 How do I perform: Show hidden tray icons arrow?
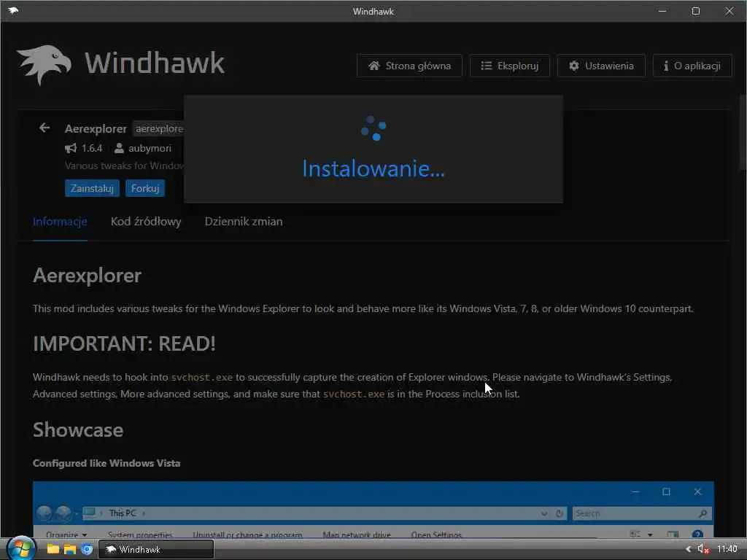(688, 549)
